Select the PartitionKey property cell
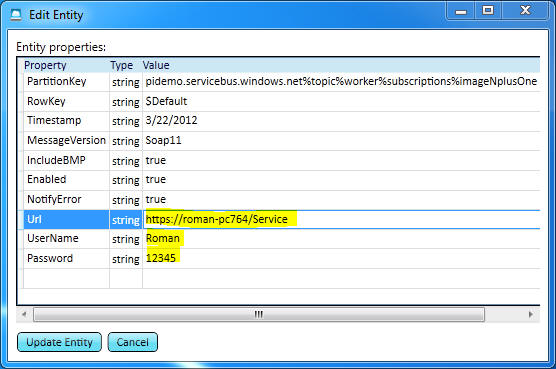The width and height of the screenshot is (556, 369). coord(66,82)
